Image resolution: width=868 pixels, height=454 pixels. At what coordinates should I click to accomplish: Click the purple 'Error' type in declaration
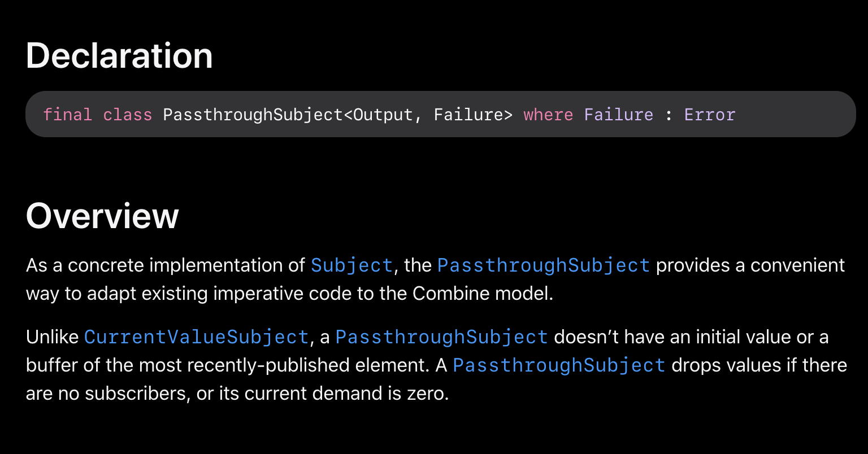pos(710,115)
